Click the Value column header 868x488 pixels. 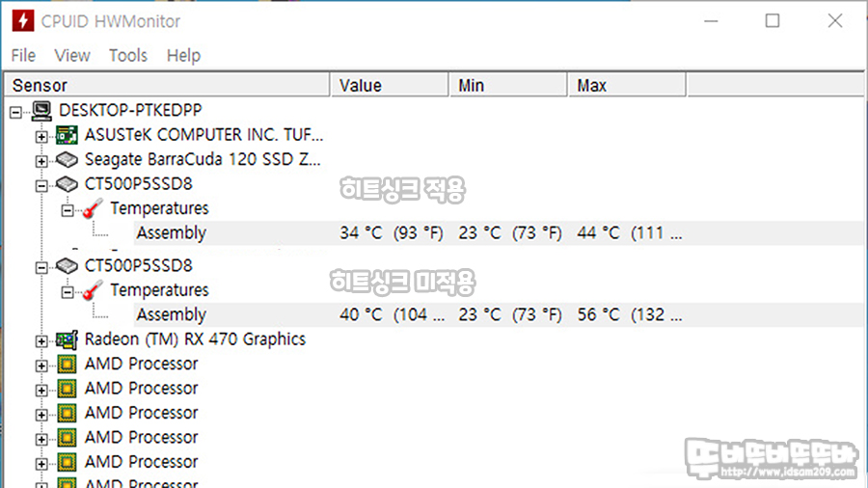tap(390, 85)
